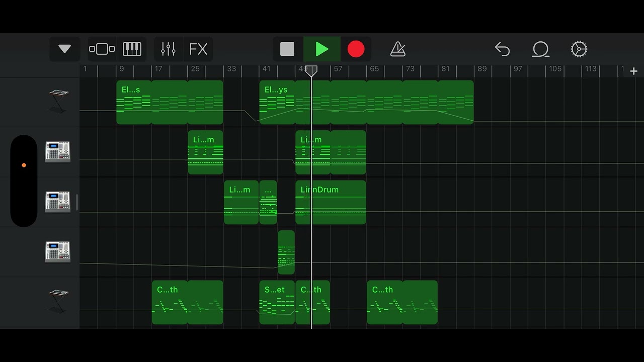Open the track mixer controls
The width and height of the screenshot is (644, 362).
[168, 49]
